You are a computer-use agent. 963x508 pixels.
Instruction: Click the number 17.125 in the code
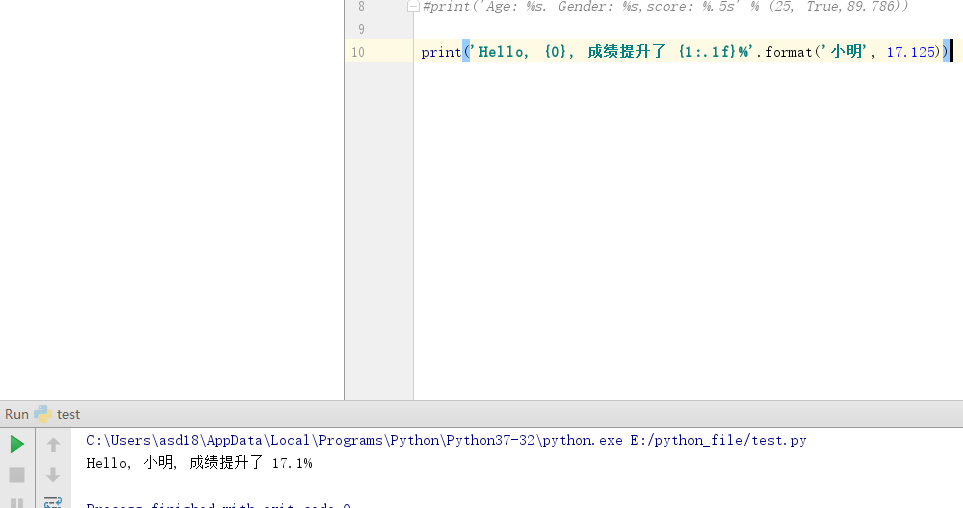911,52
